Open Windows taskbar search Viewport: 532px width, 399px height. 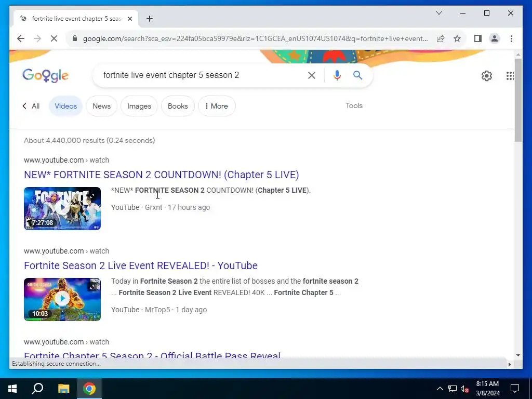tap(37, 389)
